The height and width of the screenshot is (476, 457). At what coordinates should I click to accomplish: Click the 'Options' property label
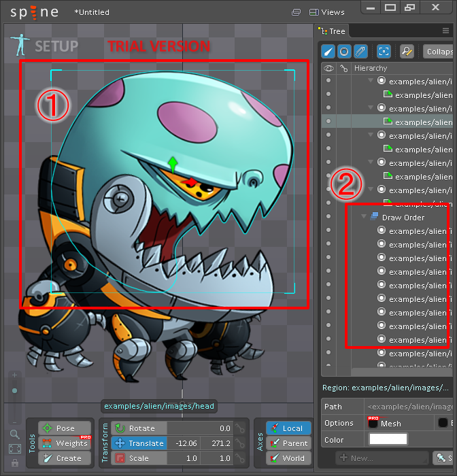click(339, 423)
